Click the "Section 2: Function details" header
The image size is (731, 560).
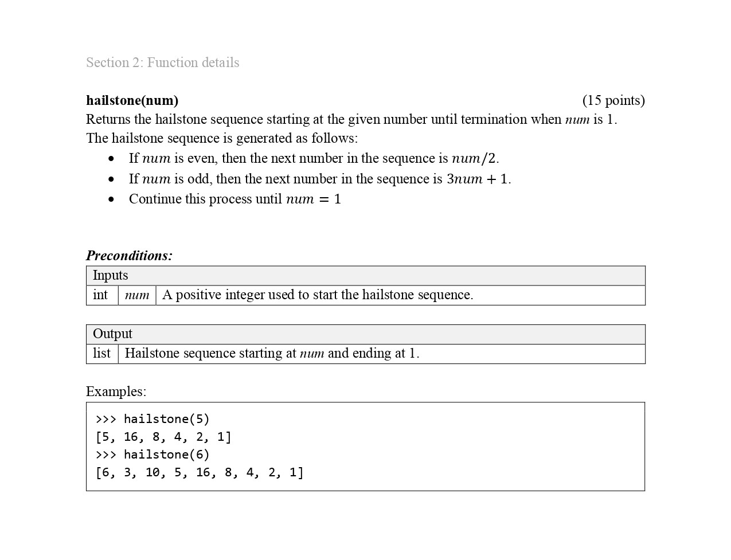[x=162, y=62]
